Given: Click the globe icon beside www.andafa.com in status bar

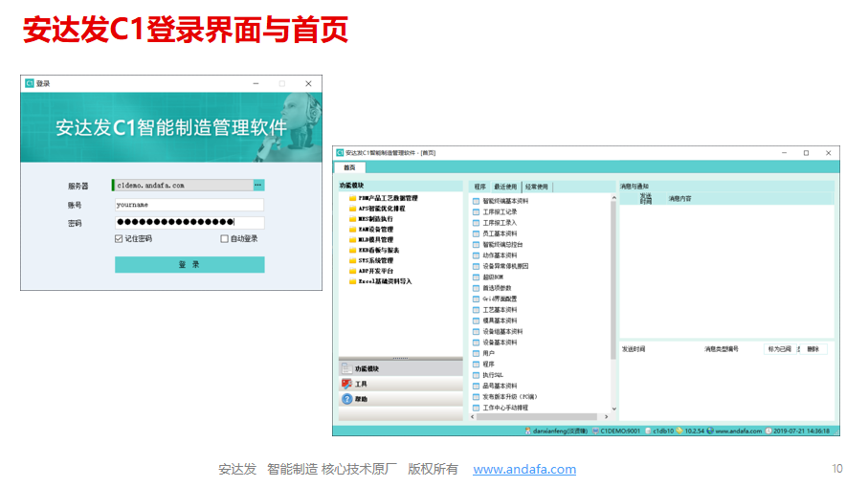Looking at the screenshot, I should (710, 431).
